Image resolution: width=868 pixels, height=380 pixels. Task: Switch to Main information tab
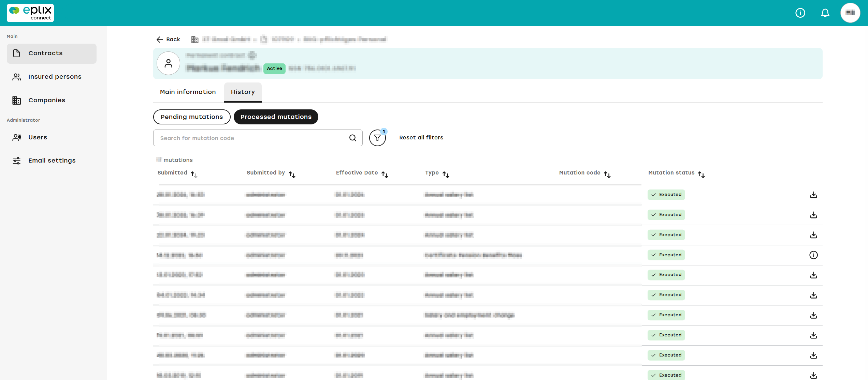[x=188, y=92]
